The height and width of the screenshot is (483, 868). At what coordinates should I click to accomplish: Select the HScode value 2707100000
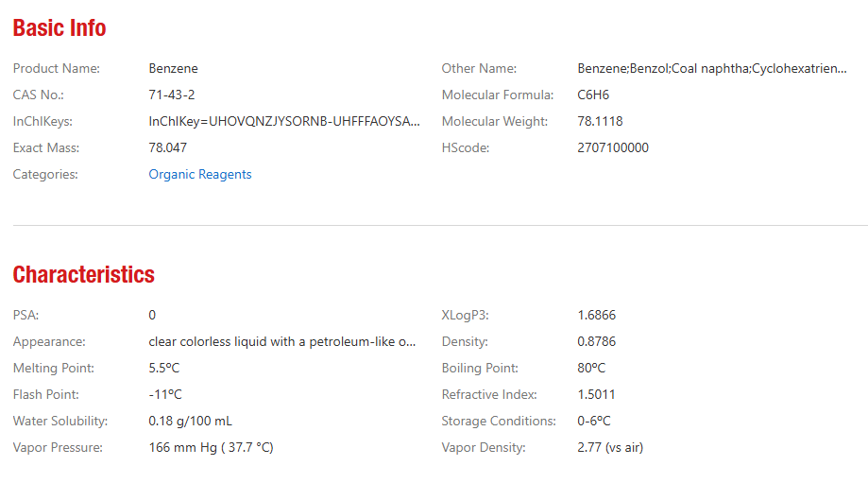613,147
